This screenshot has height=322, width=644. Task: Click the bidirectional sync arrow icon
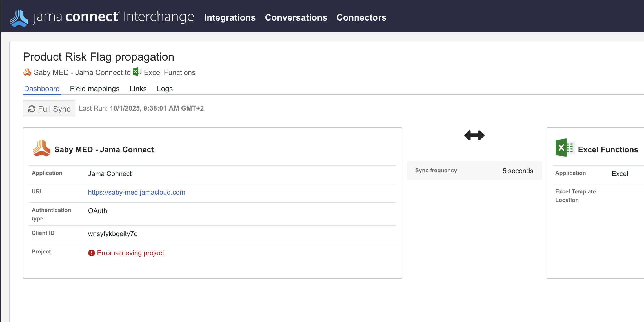(x=474, y=135)
